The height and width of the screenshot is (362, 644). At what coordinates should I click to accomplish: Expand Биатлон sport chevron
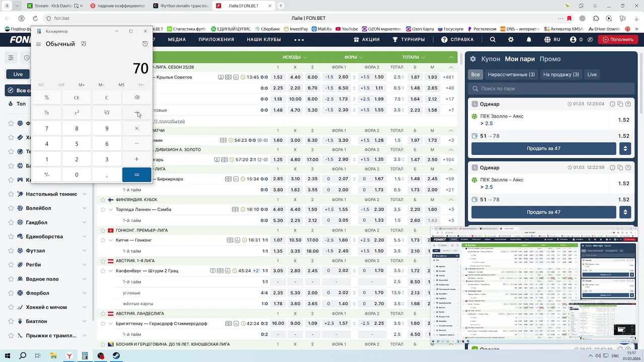click(85, 321)
